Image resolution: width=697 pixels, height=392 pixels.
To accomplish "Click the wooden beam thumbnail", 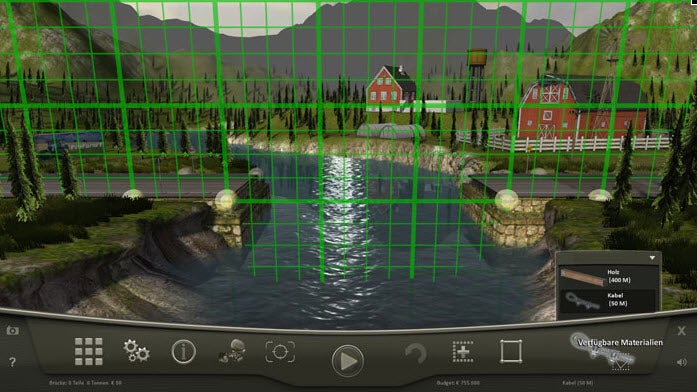I will pyautogui.click(x=583, y=276).
